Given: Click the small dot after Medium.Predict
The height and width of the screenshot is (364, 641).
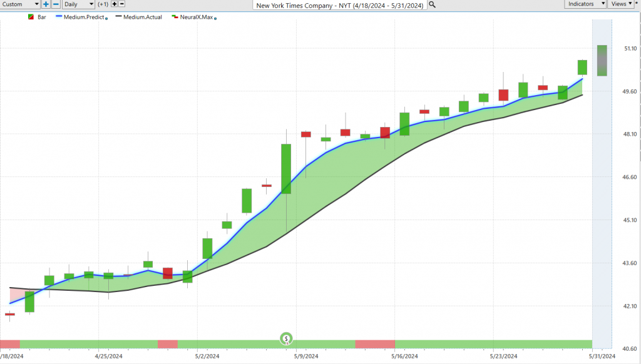Looking at the screenshot, I should click(x=106, y=18).
